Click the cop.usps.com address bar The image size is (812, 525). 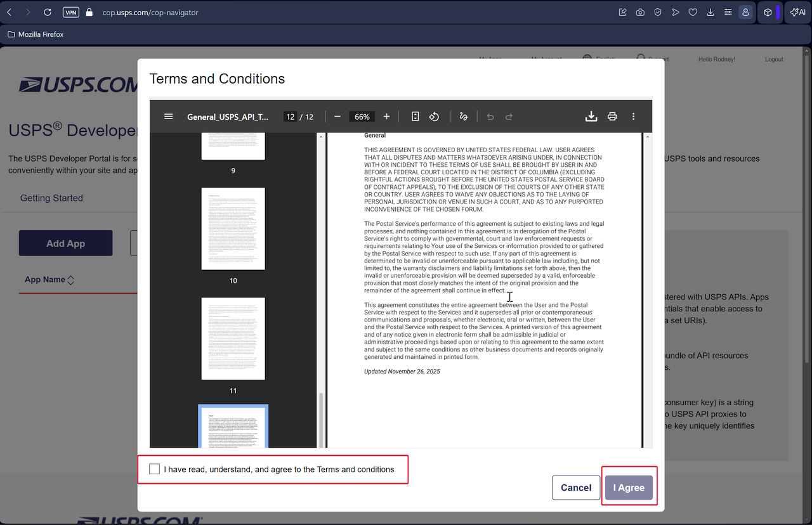[150, 12]
